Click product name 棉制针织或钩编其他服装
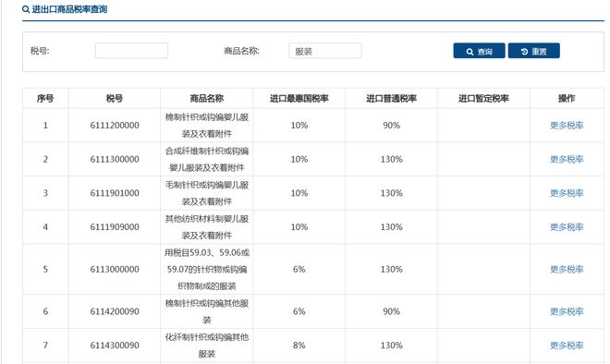This screenshot has height=364, width=610. 207,311
